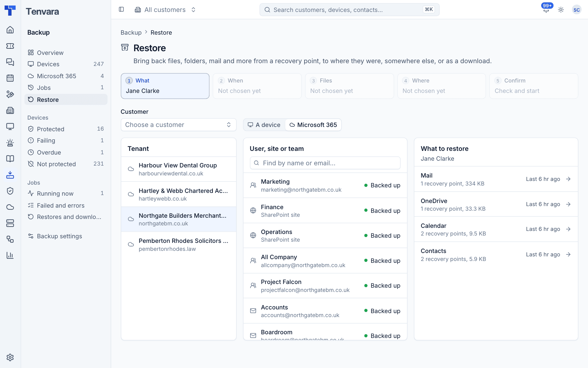This screenshot has height=368, width=588.
Task: Open the Choose a customer dropdown
Action: (179, 125)
